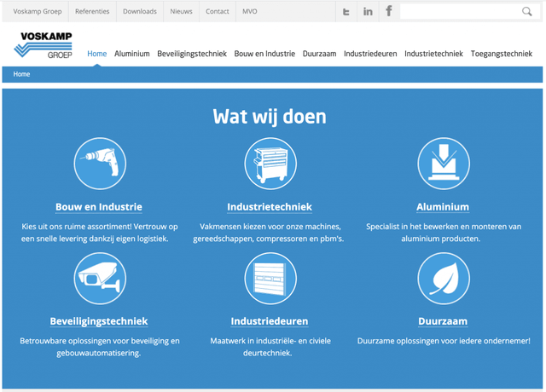Screen dimensions: 546x392
Task: Click the press icon for Aluminium
Action: pyautogui.click(x=444, y=164)
